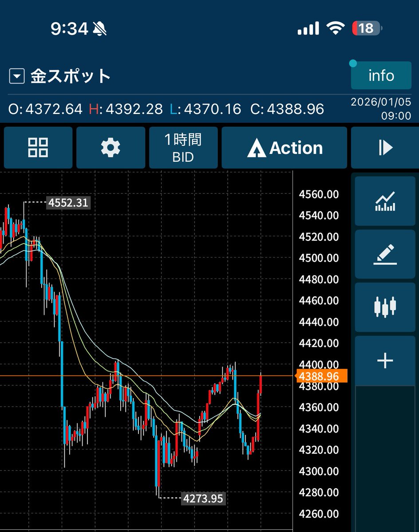Tap the 2026/01/05 09:00 timestamp
419x532 pixels.
coord(381,109)
